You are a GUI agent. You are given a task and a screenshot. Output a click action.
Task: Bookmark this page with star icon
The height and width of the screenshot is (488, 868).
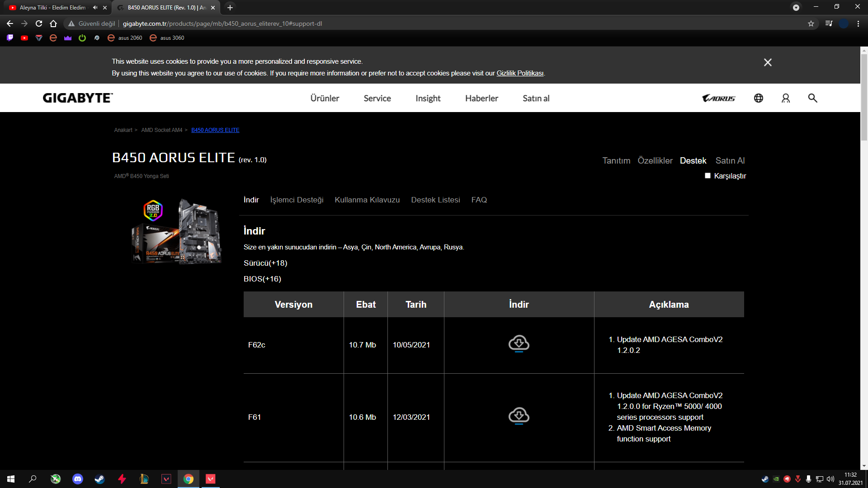pyautogui.click(x=811, y=23)
